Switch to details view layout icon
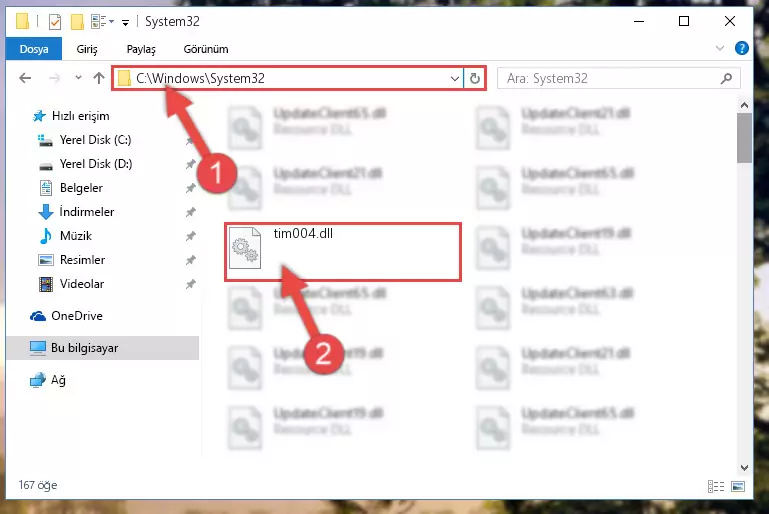 coord(716,486)
